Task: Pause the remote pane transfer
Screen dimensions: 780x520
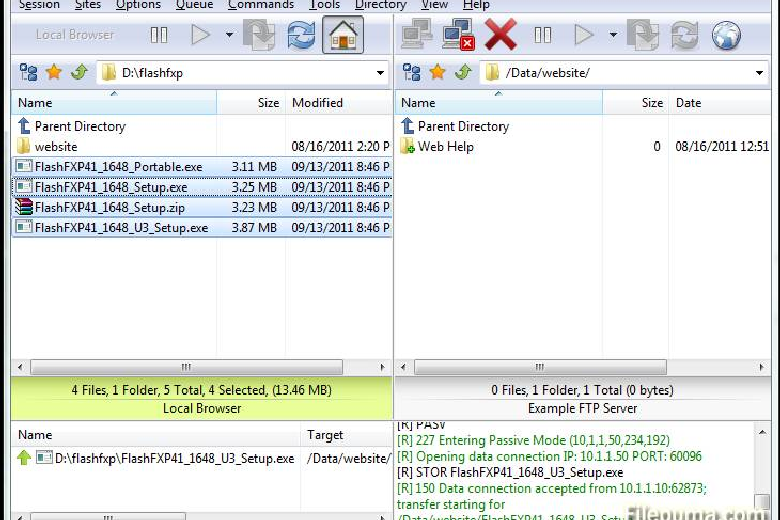Action: [x=542, y=35]
